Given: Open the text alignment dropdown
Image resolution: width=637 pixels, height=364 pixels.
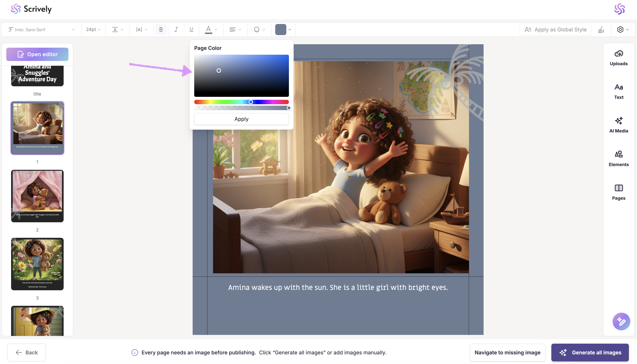Looking at the screenshot, I should point(235,30).
